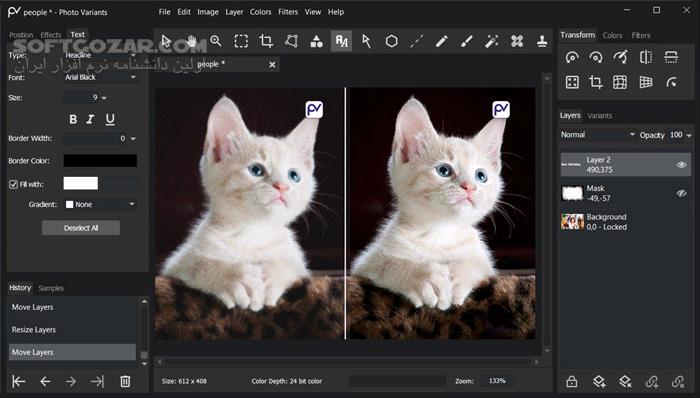Switch to the Samples tab
The image size is (700, 398).
click(x=51, y=288)
